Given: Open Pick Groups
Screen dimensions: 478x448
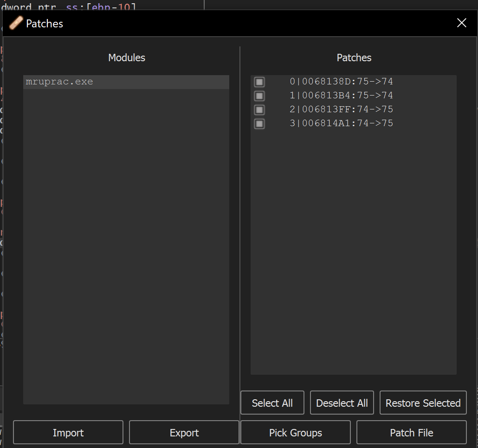Looking at the screenshot, I should click(x=296, y=433).
